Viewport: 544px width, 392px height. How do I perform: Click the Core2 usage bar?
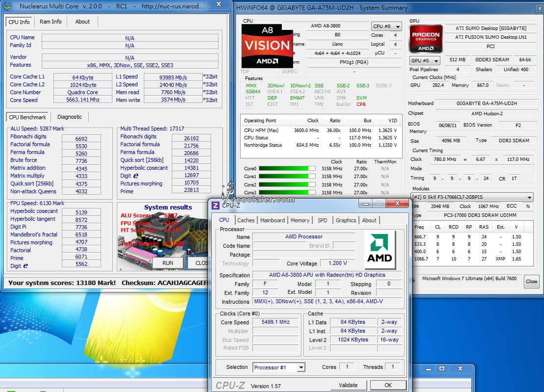pos(287,185)
